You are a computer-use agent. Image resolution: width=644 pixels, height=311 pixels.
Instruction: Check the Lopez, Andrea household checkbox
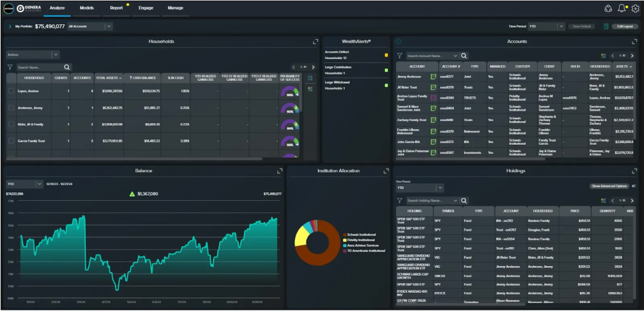pyautogui.click(x=11, y=91)
